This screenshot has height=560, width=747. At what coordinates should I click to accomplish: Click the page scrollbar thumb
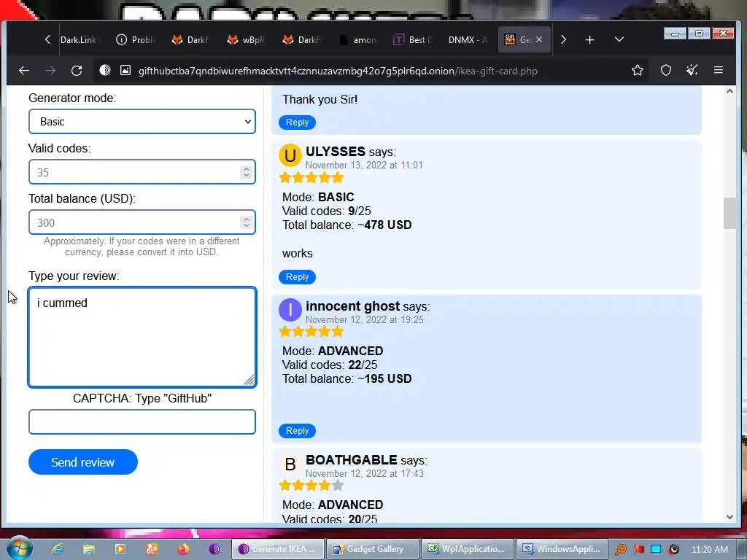point(729,214)
